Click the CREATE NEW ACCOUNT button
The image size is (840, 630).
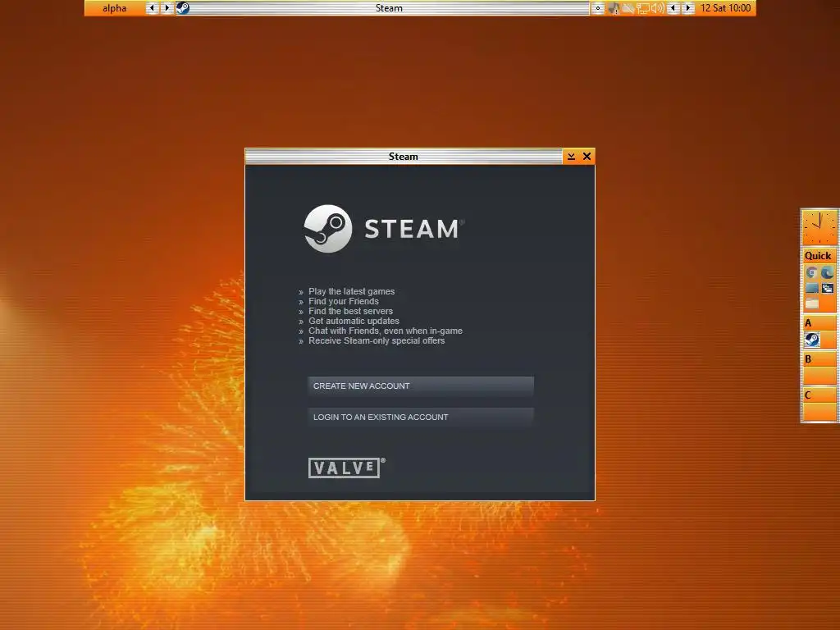pyautogui.click(x=421, y=386)
